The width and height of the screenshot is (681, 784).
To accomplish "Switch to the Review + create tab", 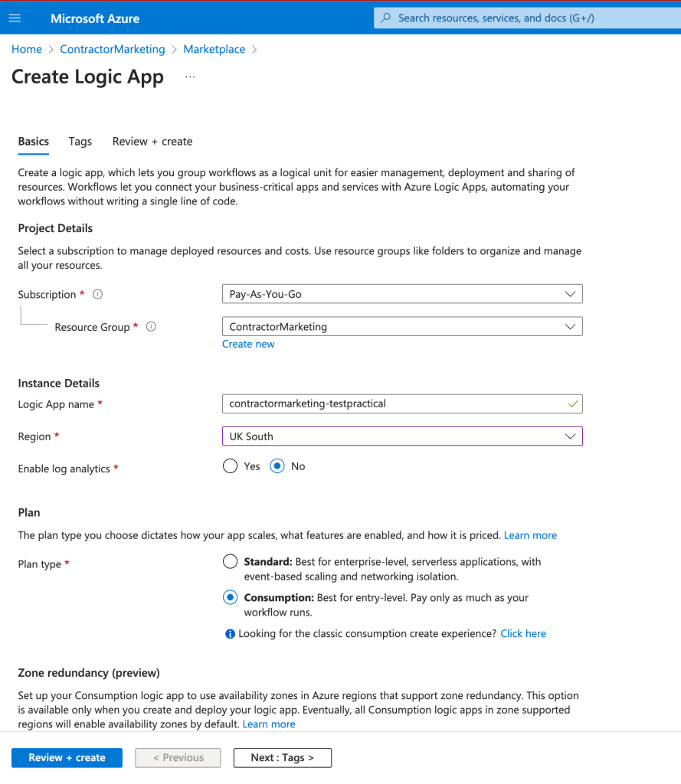I will [152, 142].
